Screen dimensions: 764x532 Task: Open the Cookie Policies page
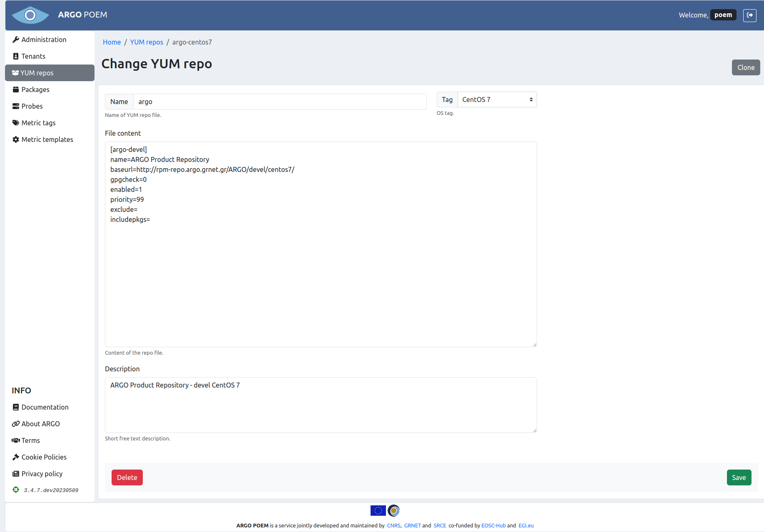[x=44, y=457]
